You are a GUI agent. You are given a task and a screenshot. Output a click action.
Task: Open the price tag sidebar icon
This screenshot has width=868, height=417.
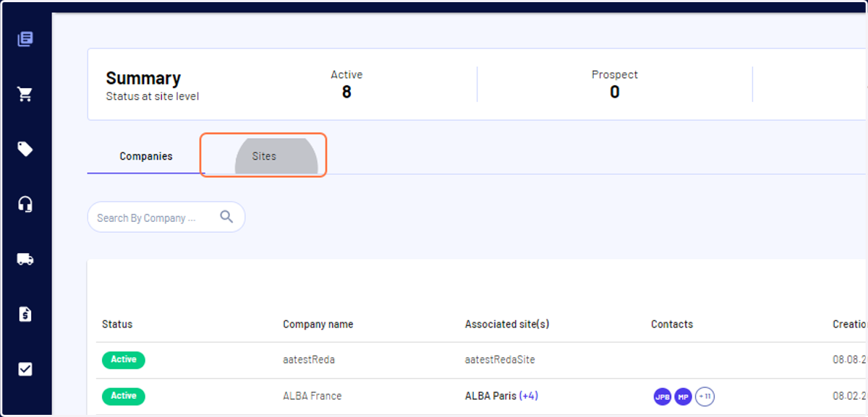25,149
